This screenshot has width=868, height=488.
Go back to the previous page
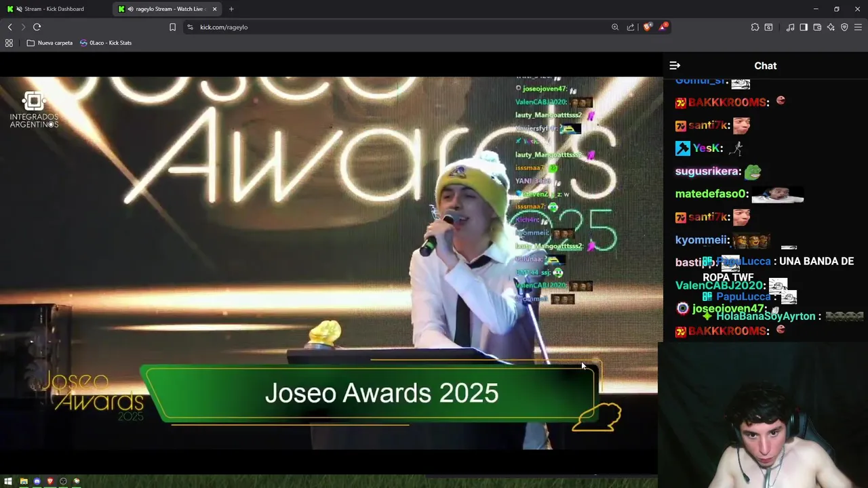click(9, 27)
